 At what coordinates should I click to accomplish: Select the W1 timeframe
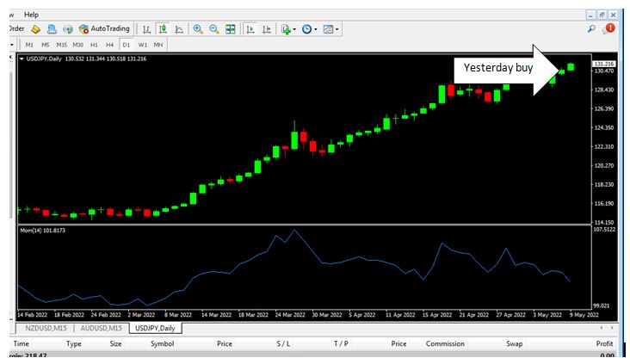(x=143, y=45)
